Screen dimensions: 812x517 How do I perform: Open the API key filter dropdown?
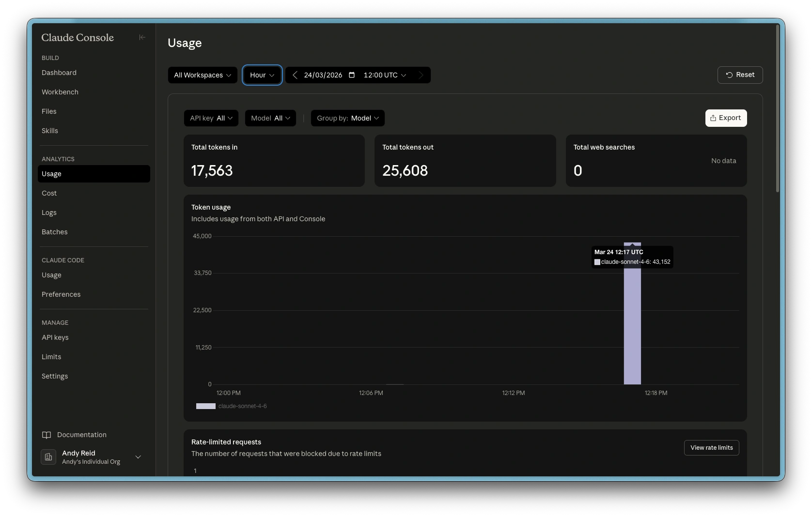[x=211, y=118]
